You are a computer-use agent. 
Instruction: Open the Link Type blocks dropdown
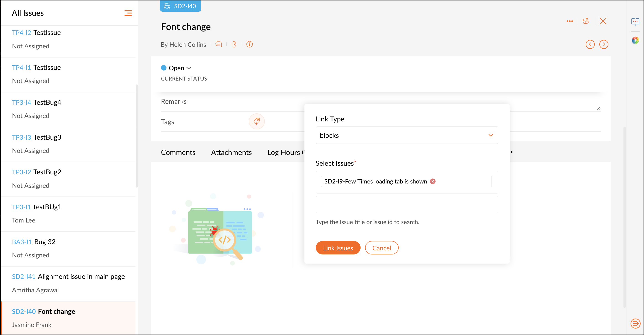coord(407,135)
